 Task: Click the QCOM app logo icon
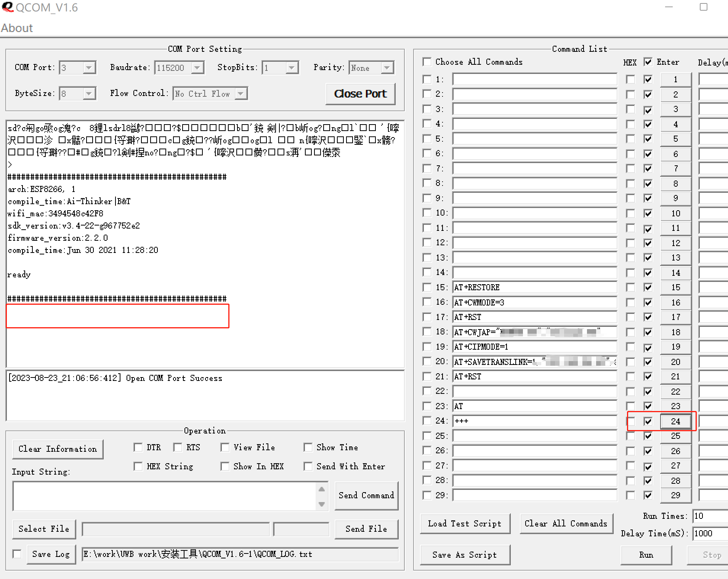8,7
